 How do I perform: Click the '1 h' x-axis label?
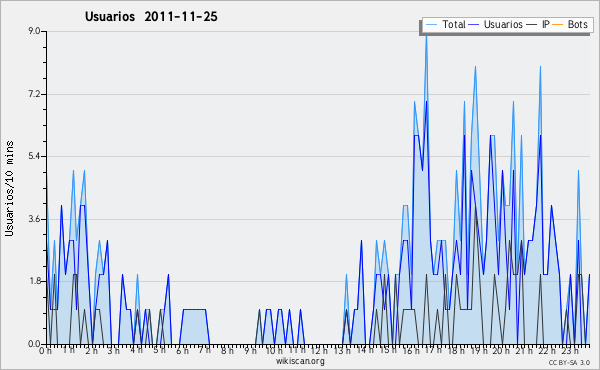click(69, 350)
